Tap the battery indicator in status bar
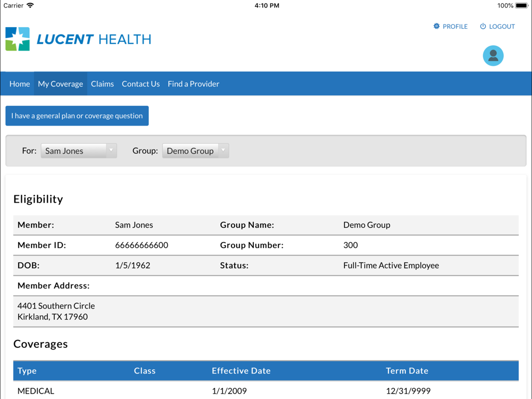 pyautogui.click(x=521, y=5)
